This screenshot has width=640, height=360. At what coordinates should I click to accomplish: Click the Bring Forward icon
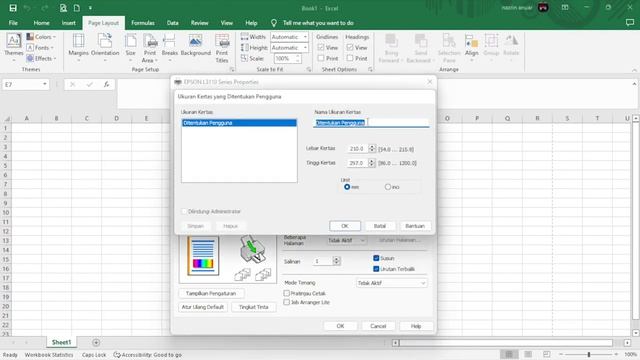point(391,41)
